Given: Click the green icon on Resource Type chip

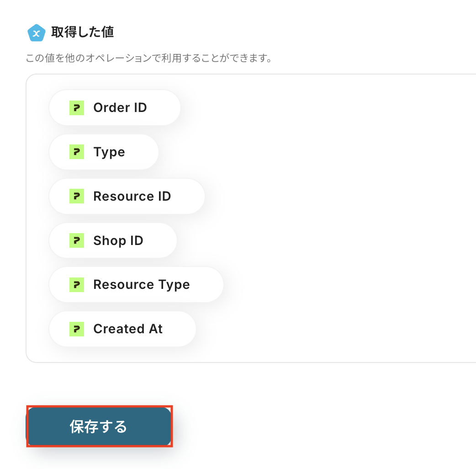Looking at the screenshot, I should click(x=77, y=285).
